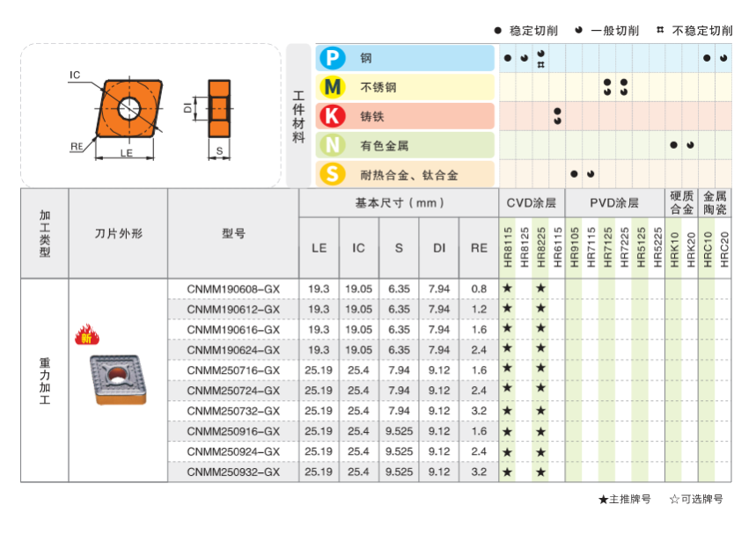756x534 pixels.
Task: Click the orange insert side-view diagram
Action: pyautogui.click(x=219, y=108)
